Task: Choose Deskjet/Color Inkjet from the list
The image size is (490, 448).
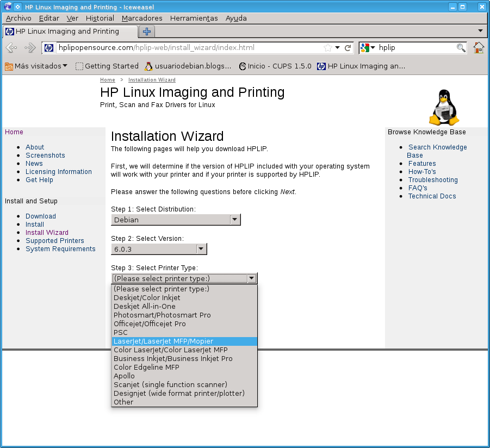Action: [x=184, y=298]
